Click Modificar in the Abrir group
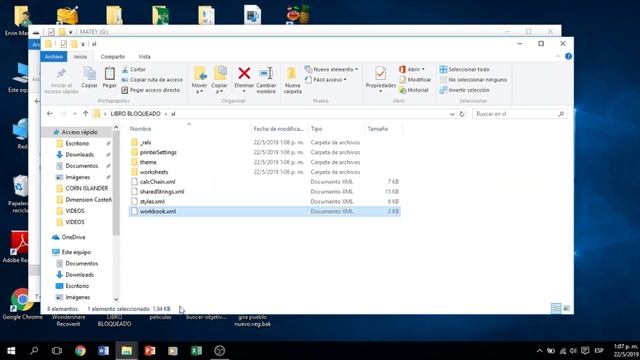640x360 pixels. (x=415, y=80)
